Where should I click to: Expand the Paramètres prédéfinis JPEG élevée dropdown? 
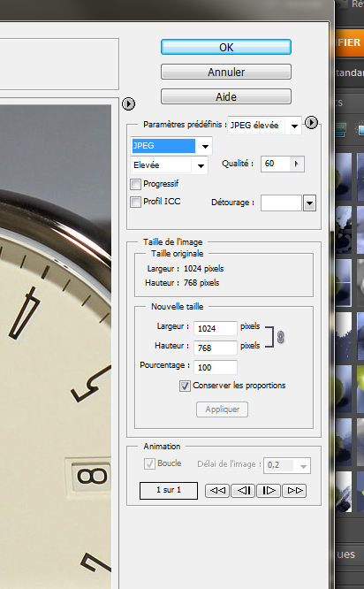[x=264, y=126]
